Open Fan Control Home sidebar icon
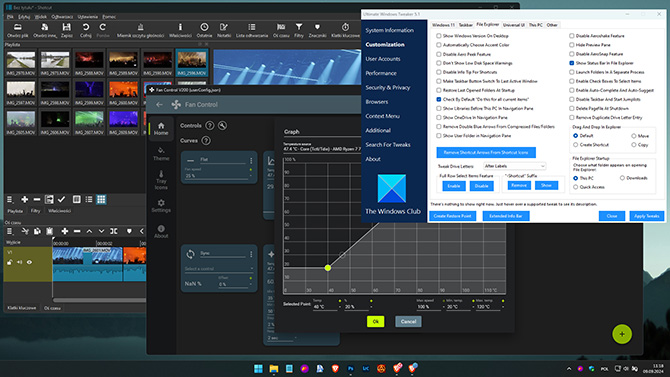Screen dimensions: 670x377 coord(161,129)
